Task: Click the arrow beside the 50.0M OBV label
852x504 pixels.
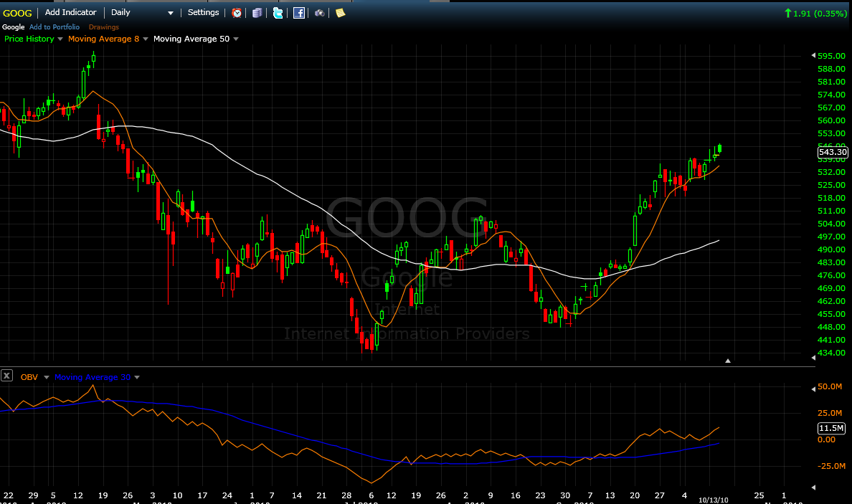Action: point(813,389)
